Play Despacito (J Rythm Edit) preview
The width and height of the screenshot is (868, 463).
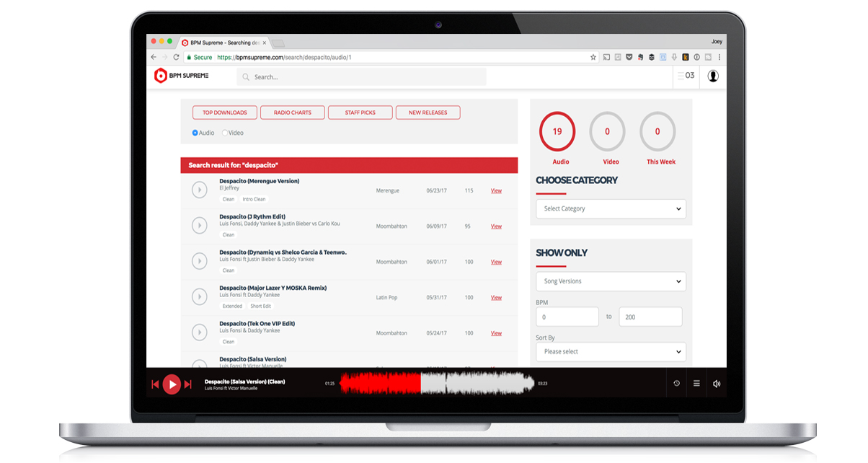click(x=200, y=225)
